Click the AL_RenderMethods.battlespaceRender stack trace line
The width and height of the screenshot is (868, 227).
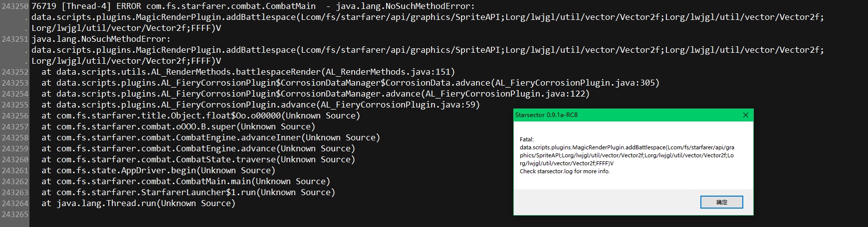pos(248,72)
